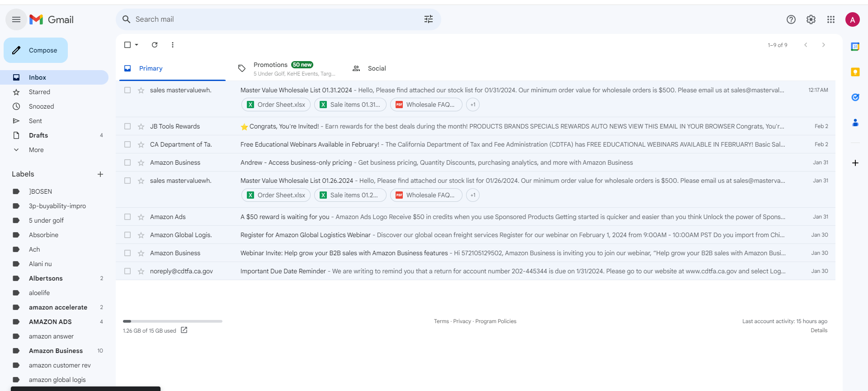Show +1 more attachments on 01.26.2024 email
This screenshot has width=868, height=391.
click(x=473, y=195)
